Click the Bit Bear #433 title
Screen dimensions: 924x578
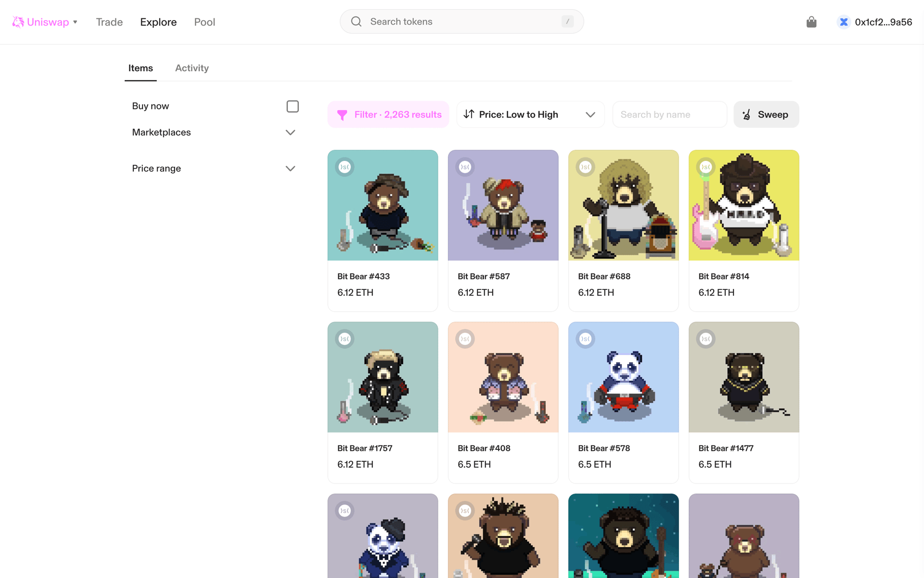click(363, 276)
